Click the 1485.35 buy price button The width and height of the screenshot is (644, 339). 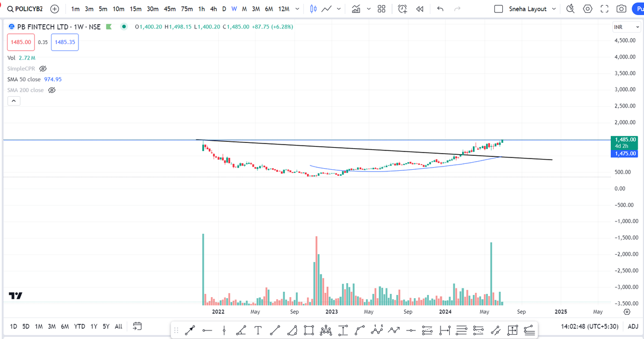coord(65,42)
